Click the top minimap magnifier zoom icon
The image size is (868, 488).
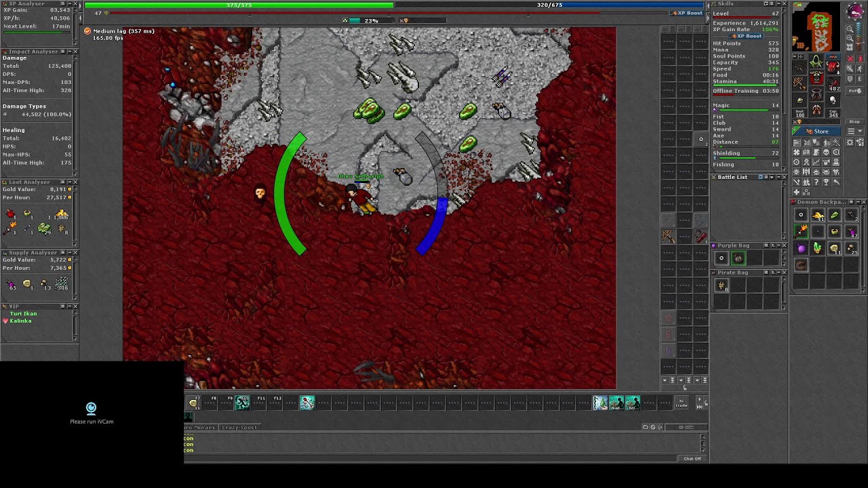pos(850,29)
